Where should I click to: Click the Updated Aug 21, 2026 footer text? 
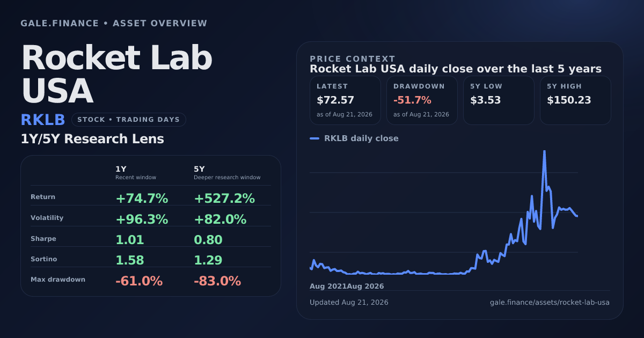(x=349, y=303)
